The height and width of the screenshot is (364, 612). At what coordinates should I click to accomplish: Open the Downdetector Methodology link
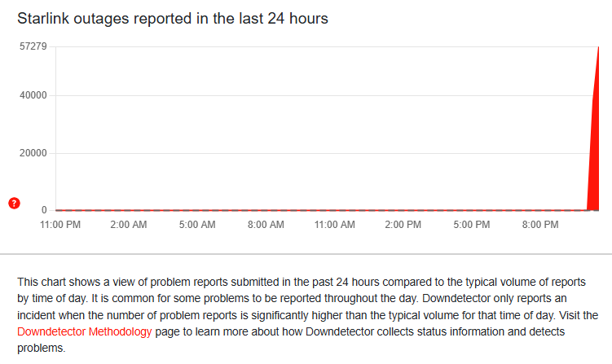[85, 332]
